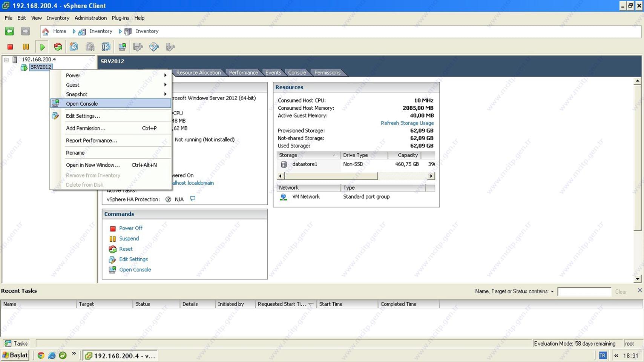Screen dimensions: 644x362
Task: Expand the Power submenu arrow
Action: (x=165, y=75)
